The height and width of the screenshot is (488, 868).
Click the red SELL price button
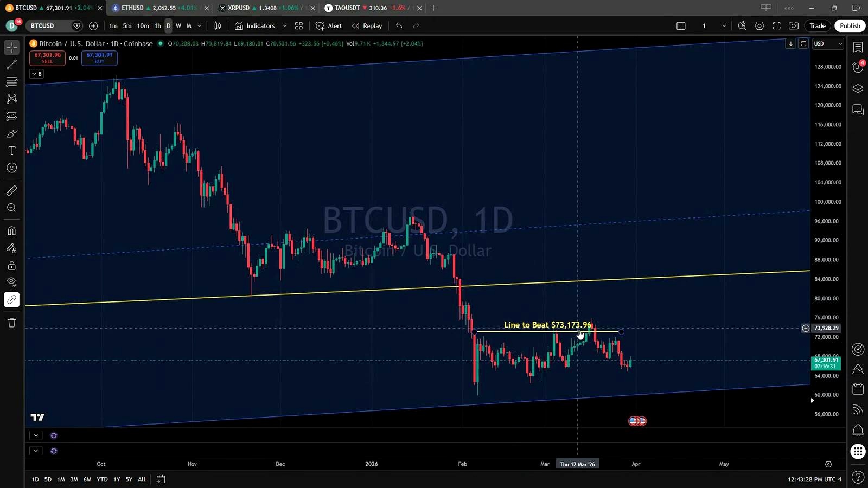click(x=47, y=58)
